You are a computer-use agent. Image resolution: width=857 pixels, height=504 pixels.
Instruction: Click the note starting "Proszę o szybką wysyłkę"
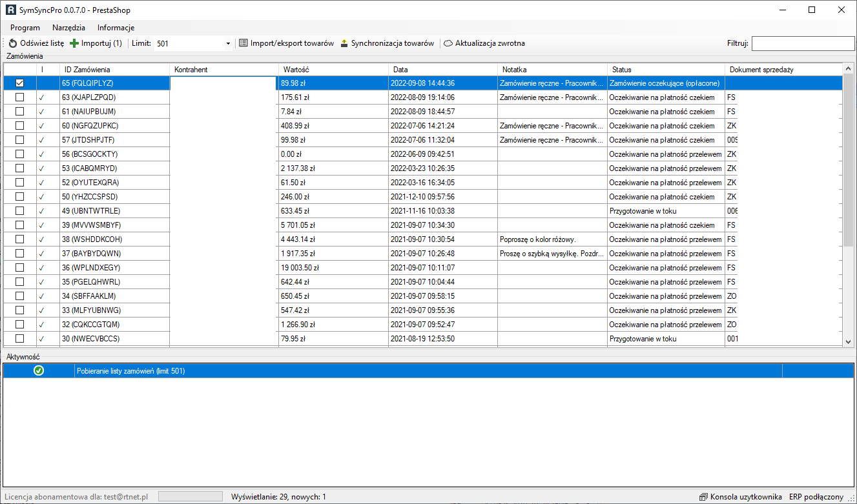(552, 254)
